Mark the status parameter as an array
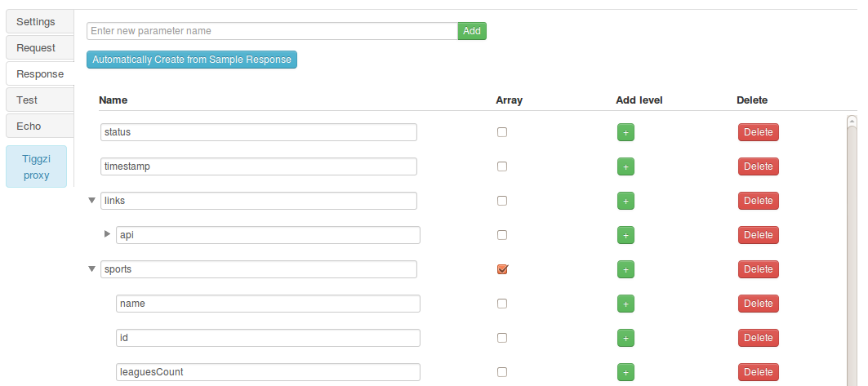The image size is (868, 386). point(502,132)
